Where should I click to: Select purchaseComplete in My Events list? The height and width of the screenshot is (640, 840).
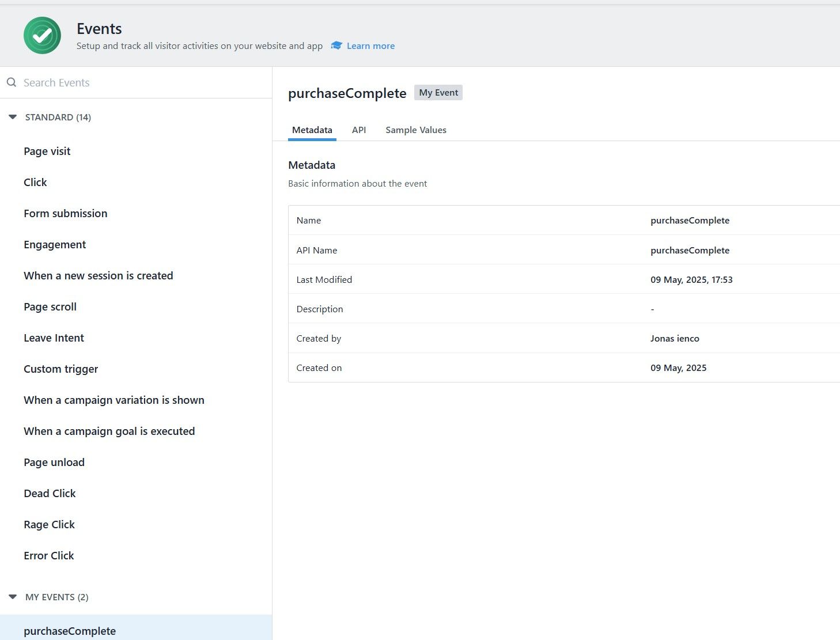tap(70, 631)
